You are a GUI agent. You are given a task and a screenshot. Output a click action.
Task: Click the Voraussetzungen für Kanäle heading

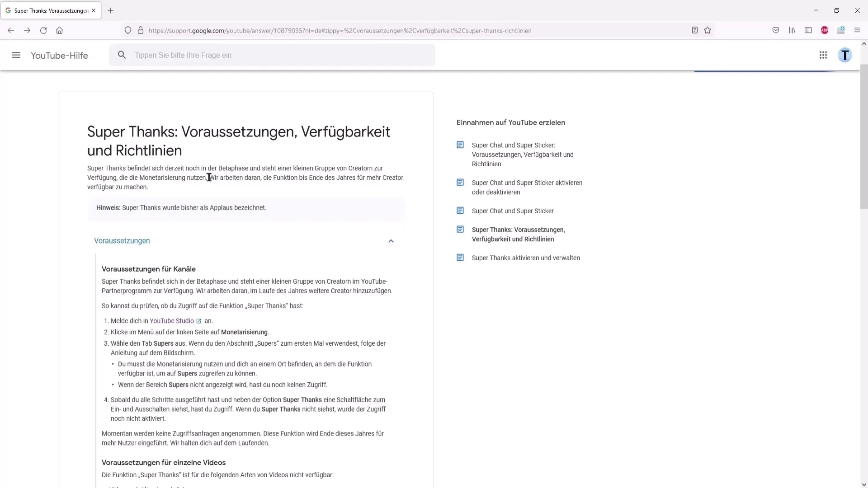149,269
